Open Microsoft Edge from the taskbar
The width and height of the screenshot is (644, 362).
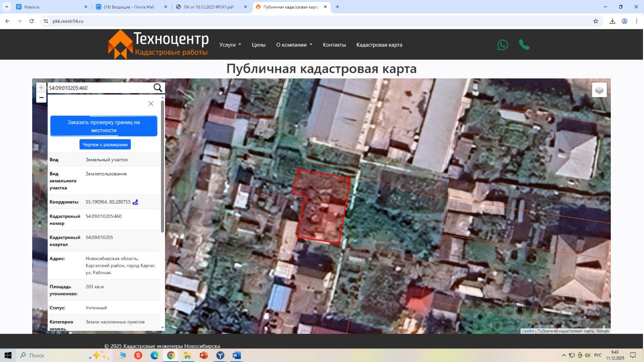pyautogui.click(x=154, y=355)
